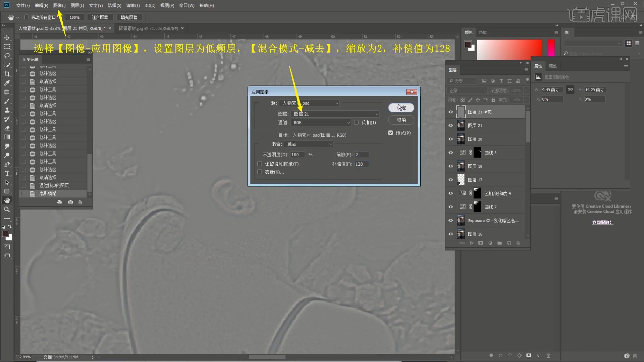
Task: Open the 通道 RGB channel dropdown
Action: (321, 123)
